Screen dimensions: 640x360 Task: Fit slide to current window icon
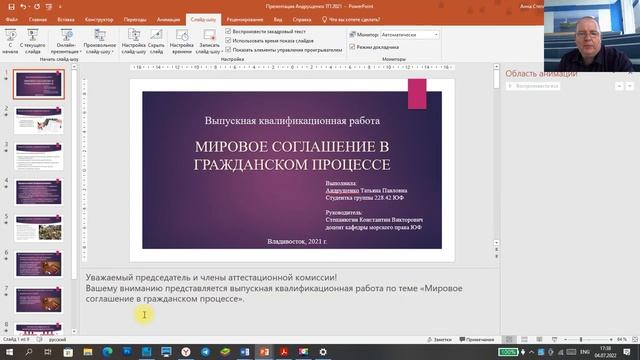click(x=635, y=339)
